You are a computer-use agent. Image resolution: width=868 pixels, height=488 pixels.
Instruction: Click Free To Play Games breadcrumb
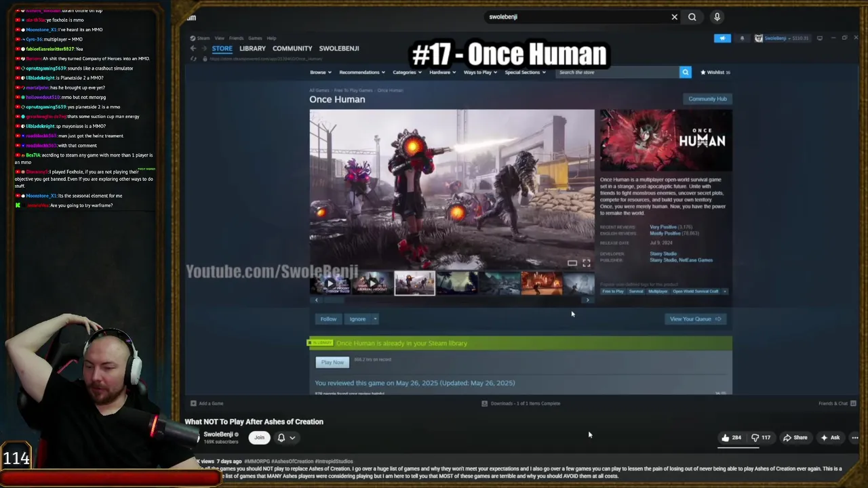pyautogui.click(x=353, y=90)
